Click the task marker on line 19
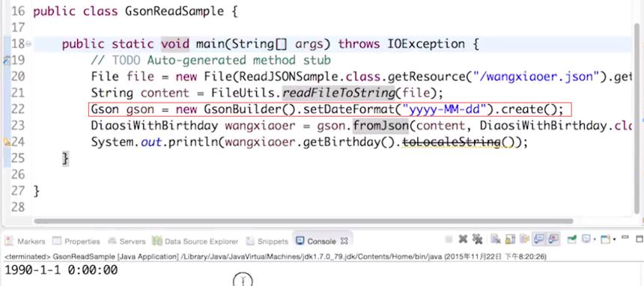The width and height of the screenshot is (644, 286). (x=6, y=61)
